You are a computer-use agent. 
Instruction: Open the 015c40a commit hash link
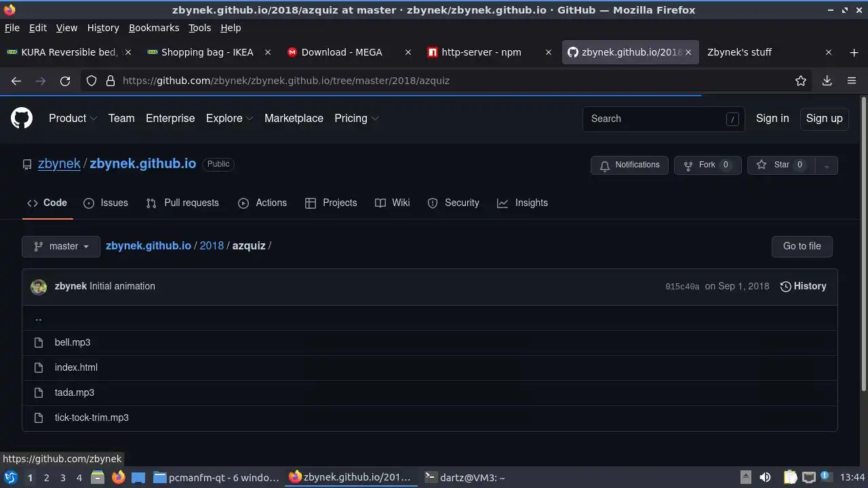(682, 287)
